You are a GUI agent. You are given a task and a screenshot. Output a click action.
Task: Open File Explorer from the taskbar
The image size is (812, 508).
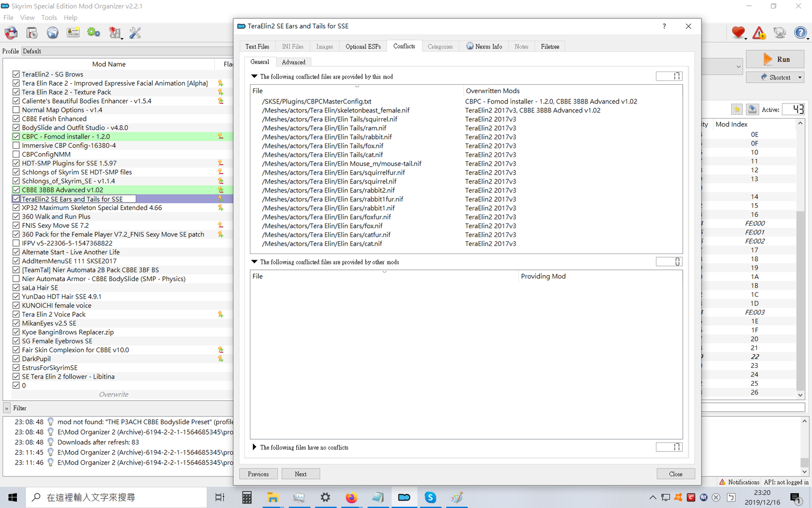[273, 497]
